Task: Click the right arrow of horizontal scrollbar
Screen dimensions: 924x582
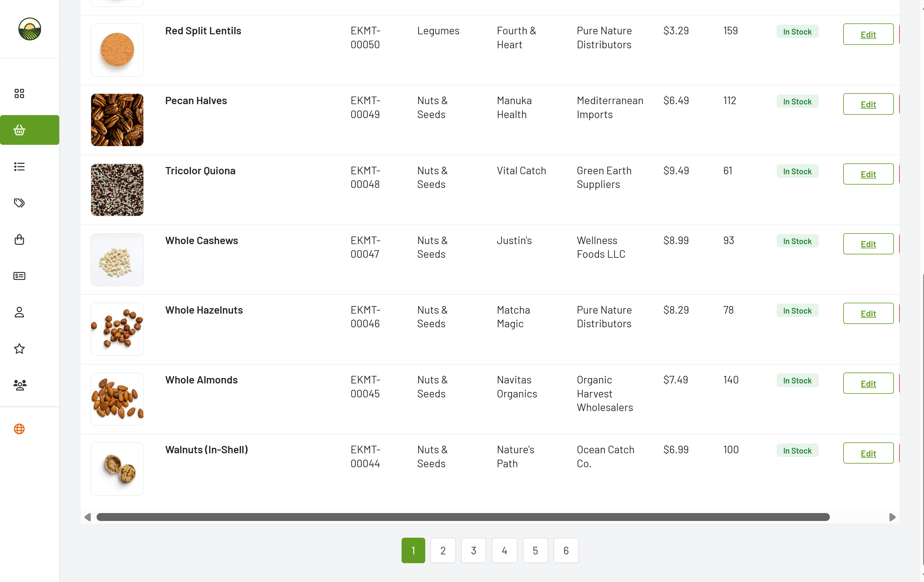Action: point(892,517)
